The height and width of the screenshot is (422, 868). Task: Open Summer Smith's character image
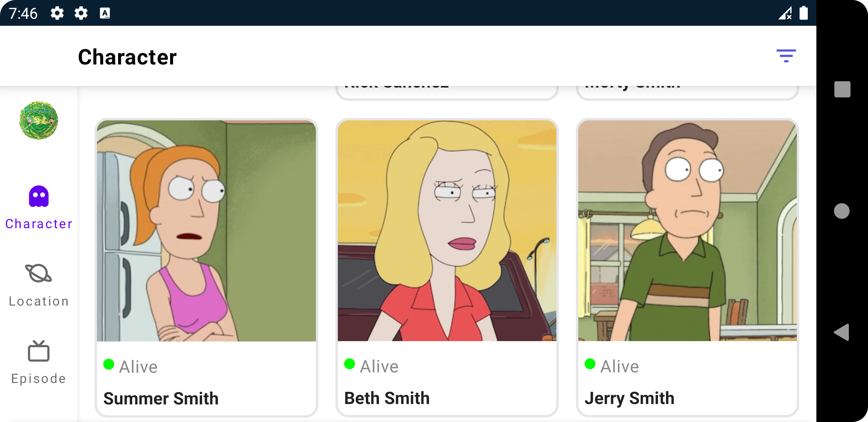point(206,231)
